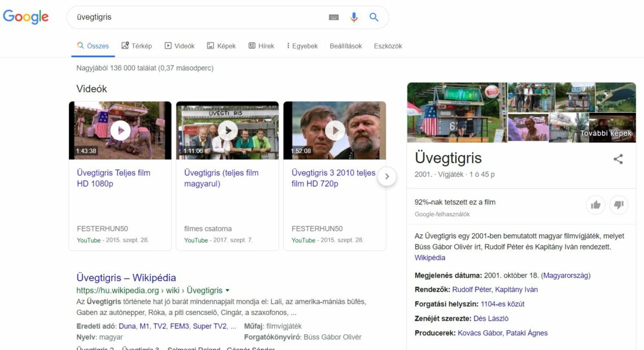The height and width of the screenshot is (350, 644).
Task: Click the filmes csatorna channel name
Action: click(208, 229)
